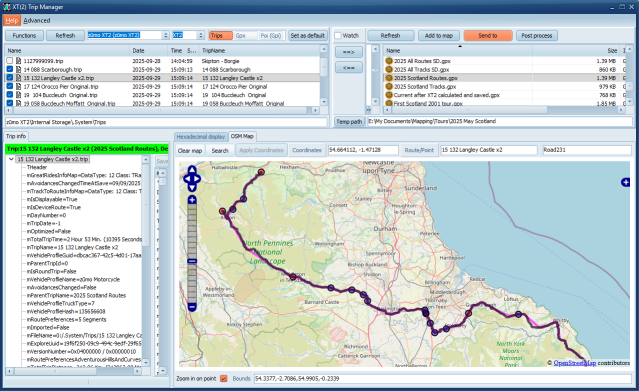Click the right panel Refresh button
The width and height of the screenshot is (639, 391).
pos(390,35)
